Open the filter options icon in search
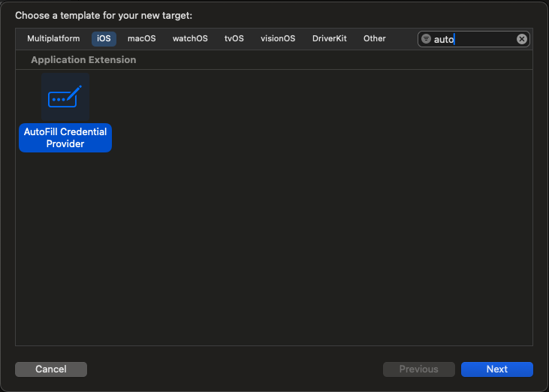Viewport: 549px width, 392px height. coord(426,38)
